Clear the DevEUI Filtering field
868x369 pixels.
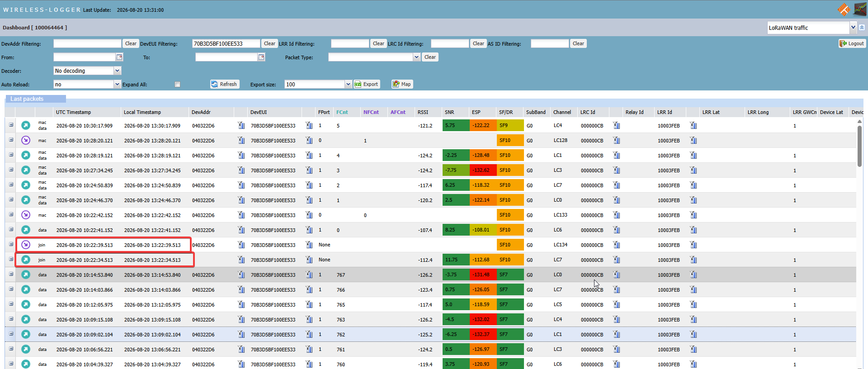[270, 43]
